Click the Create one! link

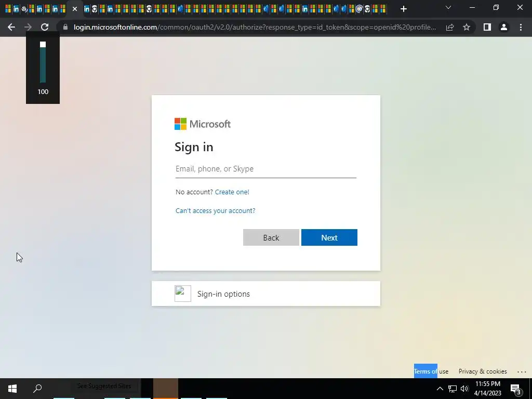[x=232, y=192]
